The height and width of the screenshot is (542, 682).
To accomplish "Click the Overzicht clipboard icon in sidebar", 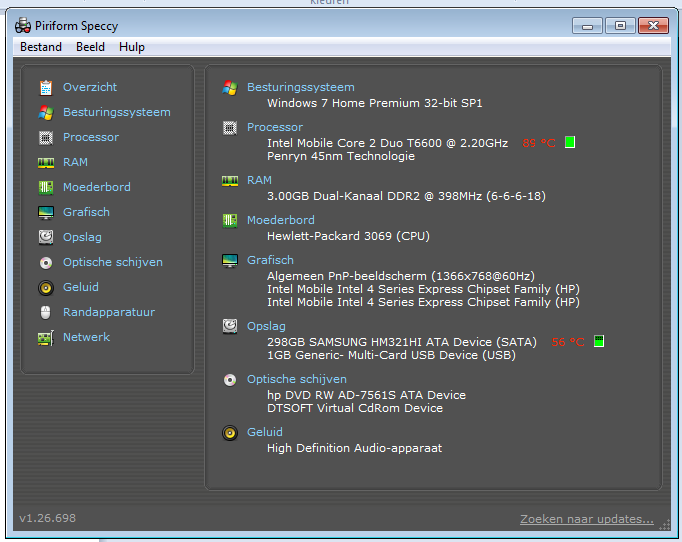I will point(46,87).
